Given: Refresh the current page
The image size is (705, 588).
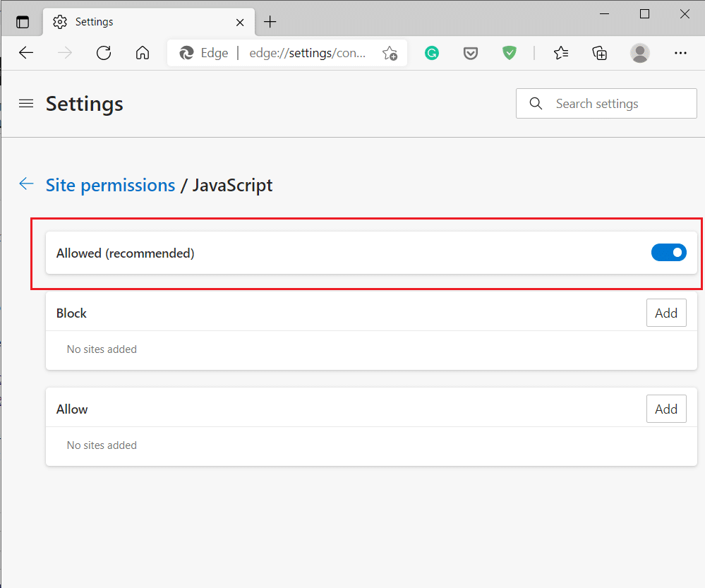Looking at the screenshot, I should pyautogui.click(x=103, y=53).
